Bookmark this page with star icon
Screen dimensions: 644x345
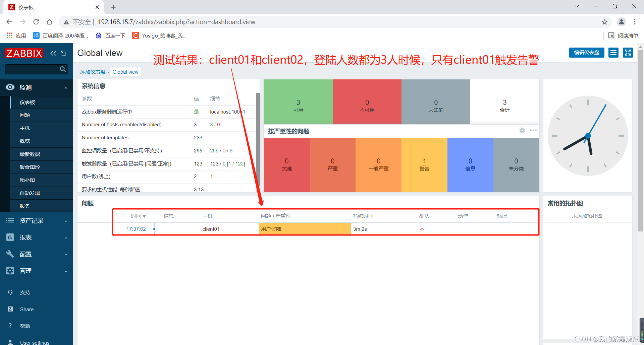(604, 22)
